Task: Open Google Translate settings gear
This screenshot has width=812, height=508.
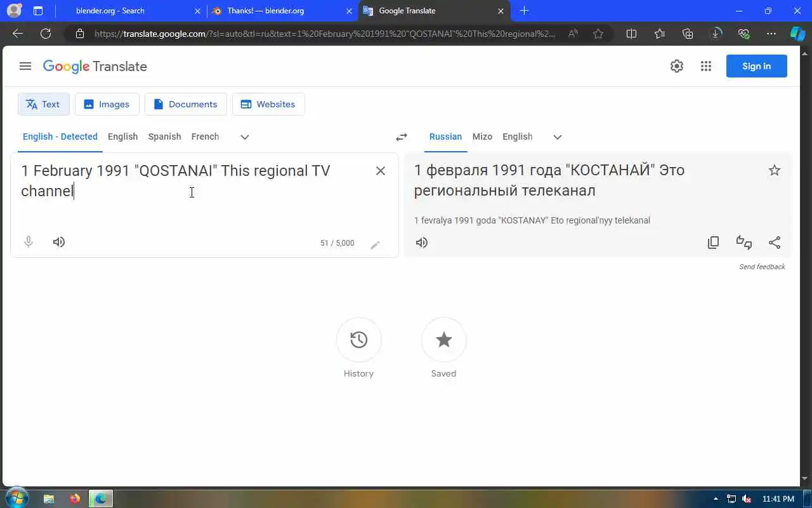Action: pyautogui.click(x=677, y=66)
